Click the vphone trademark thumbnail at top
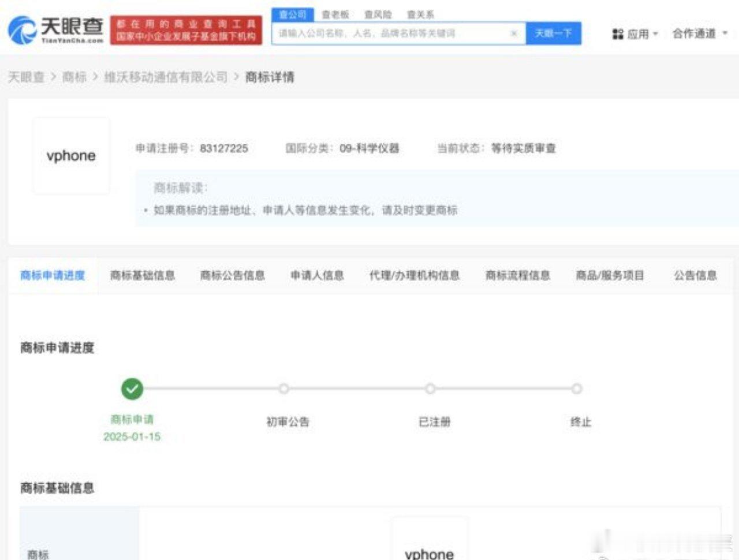739x560 pixels. pyautogui.click(x=71, y=156)
